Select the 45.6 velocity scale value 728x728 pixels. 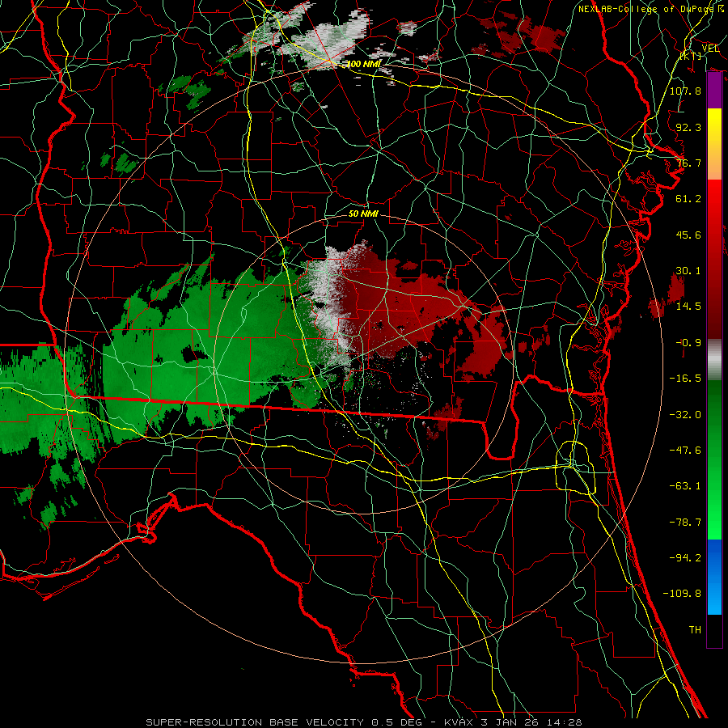pos(688,235)
